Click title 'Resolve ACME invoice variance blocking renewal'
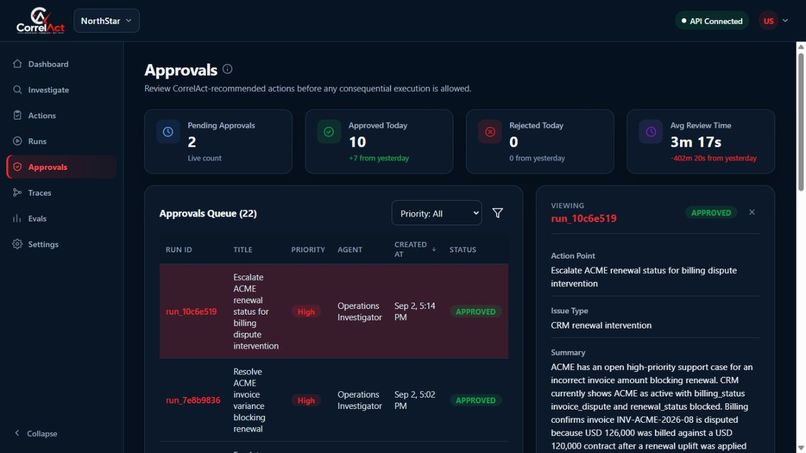The width and height of the screenshot is (806, 453). coord(249,400)
